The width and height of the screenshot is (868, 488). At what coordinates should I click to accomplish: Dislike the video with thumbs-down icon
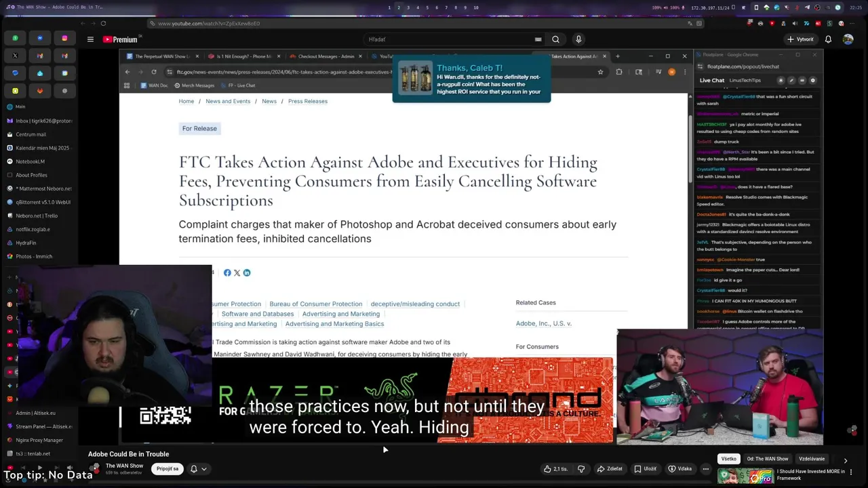(x=581, y=468)
